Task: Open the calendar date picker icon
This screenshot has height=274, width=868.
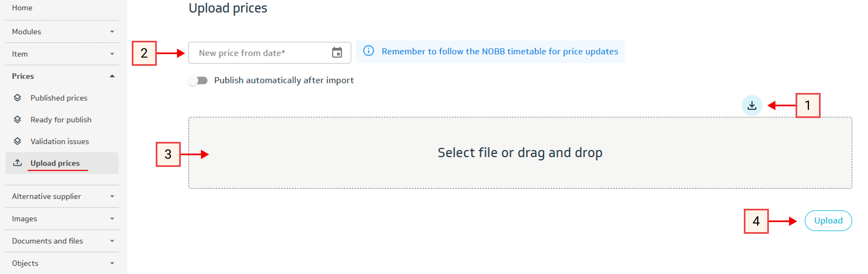Action: point(337,52)
